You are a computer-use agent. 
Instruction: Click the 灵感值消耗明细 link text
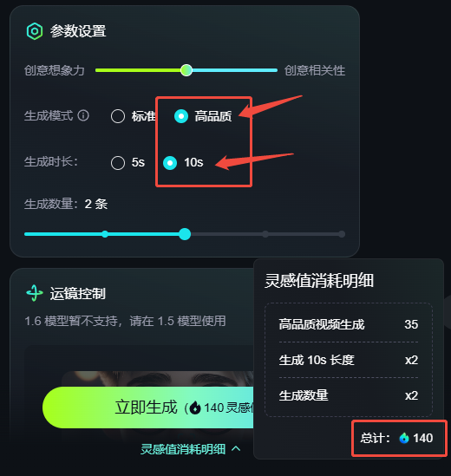coord(183,449)
